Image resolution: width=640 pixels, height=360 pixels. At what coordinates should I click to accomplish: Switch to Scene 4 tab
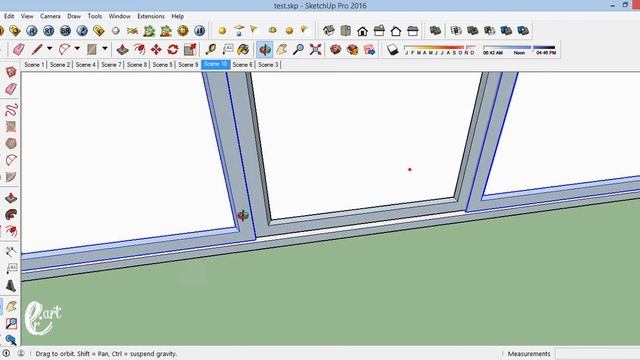click(86, 64)
